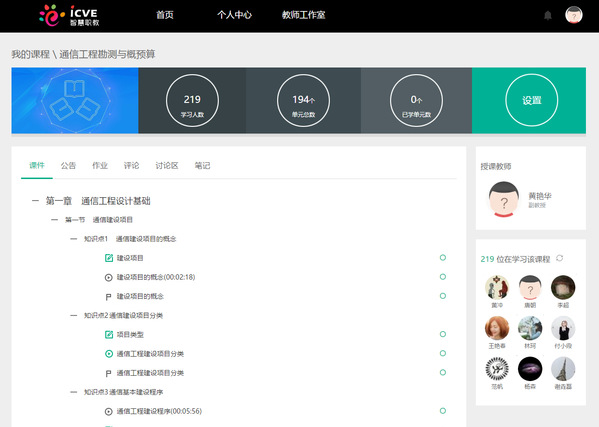This screenshot has width=599, height=427.
Task: Collapse the 第一章 通信工程设计基础 chapter
Action: [35, 201]
